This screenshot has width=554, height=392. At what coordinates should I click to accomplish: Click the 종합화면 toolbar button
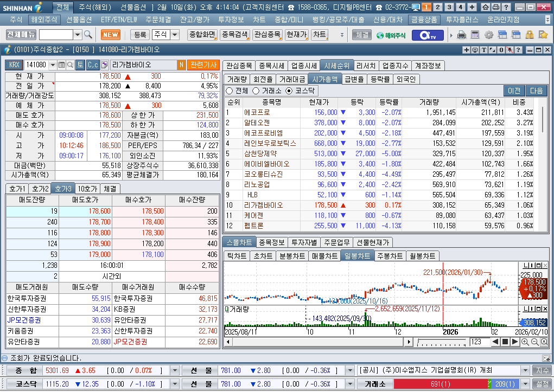[x=202, y=35]
